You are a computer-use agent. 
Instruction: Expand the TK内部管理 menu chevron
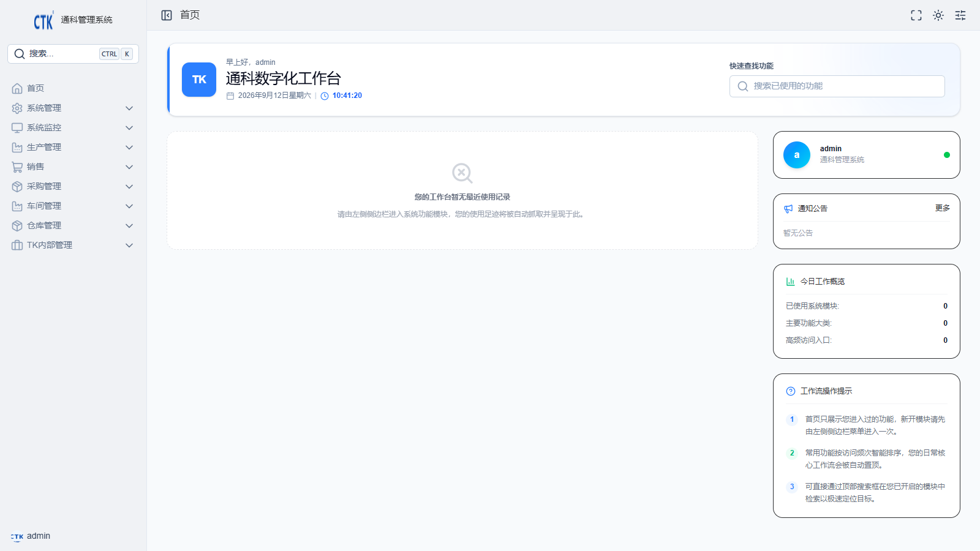pyautogui.click(x=129, y=246)
